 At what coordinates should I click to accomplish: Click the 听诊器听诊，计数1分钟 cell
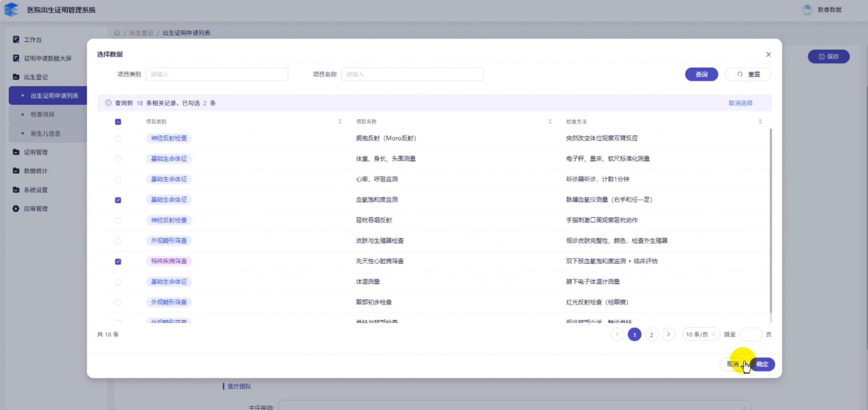click(598, 179)
